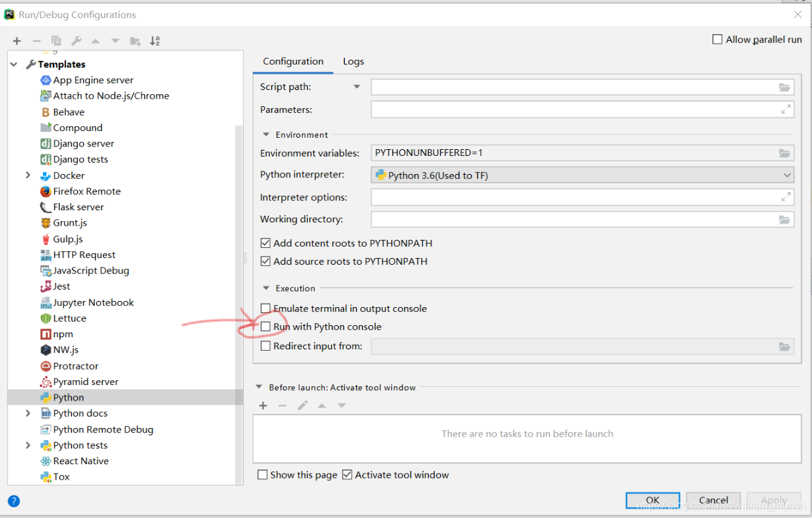The width and height of the screenshot is (812, 518).
Task: Switch to the Logs tab
Action: [354, 61]
